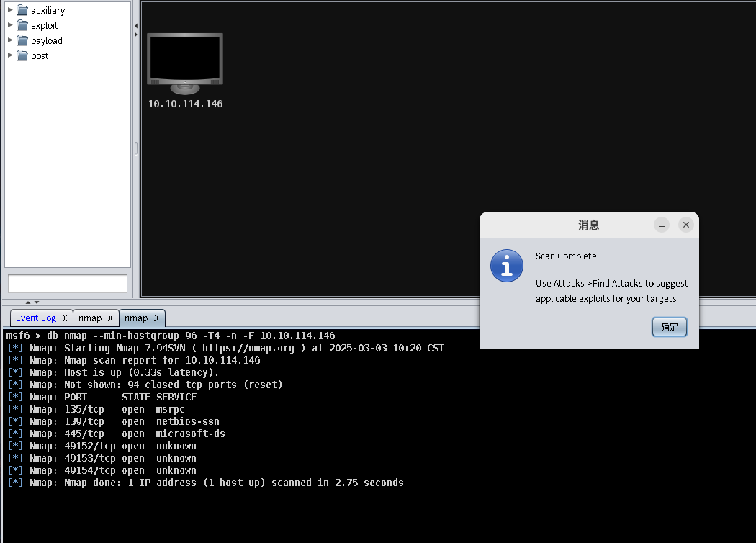Image resolution: width=756 pixels, height=543 pixels.
Task: Open the first nmap console tab
Action: point(90,318)
